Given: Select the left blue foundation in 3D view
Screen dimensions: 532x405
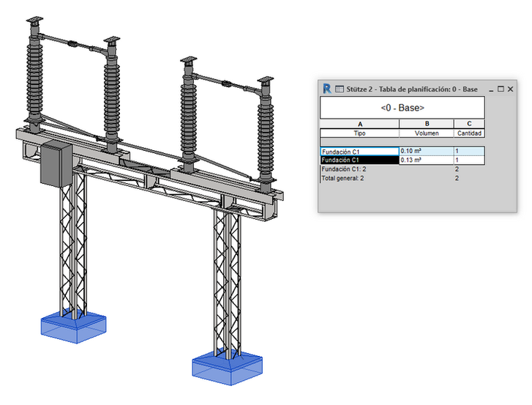Looking at the screenshot, I should point(74,327).
